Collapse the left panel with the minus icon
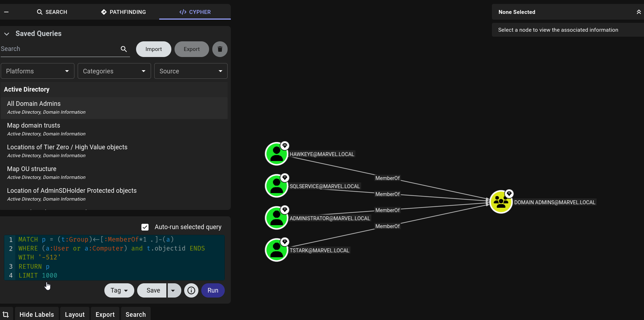This screenshot has width=644, height=320. click(x=6, y=12)
